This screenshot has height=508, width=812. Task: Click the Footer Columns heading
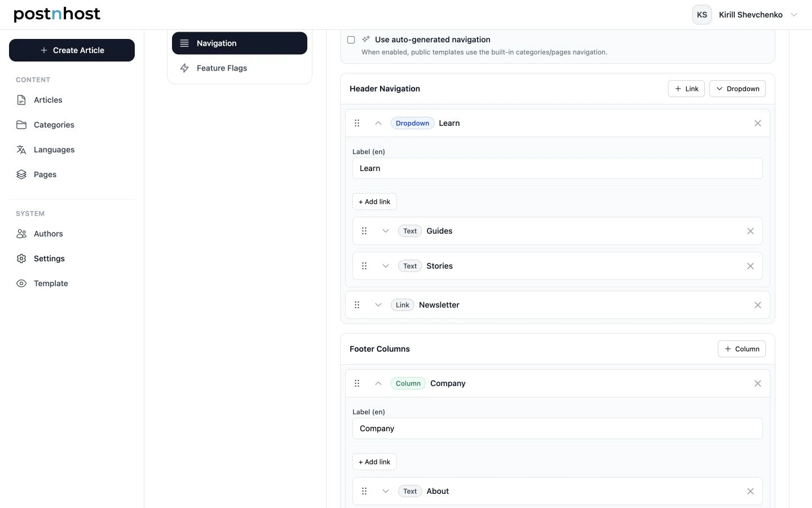tap(379, 349)
